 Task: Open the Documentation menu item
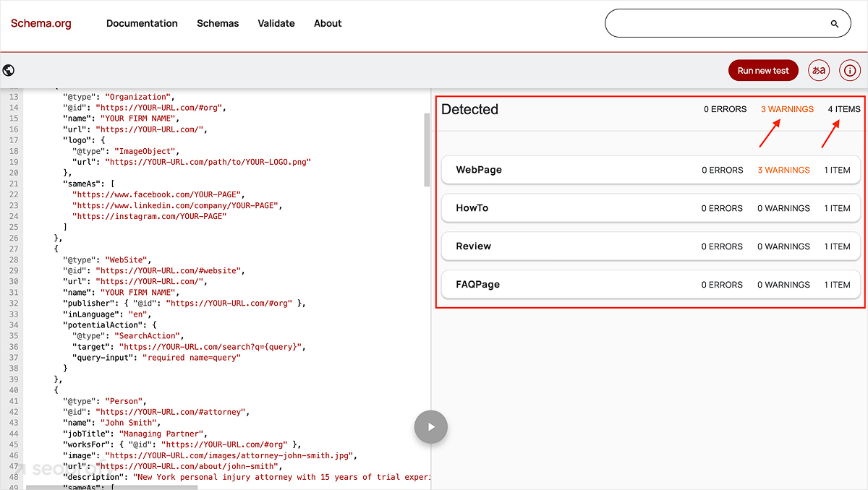pos(142,22)
